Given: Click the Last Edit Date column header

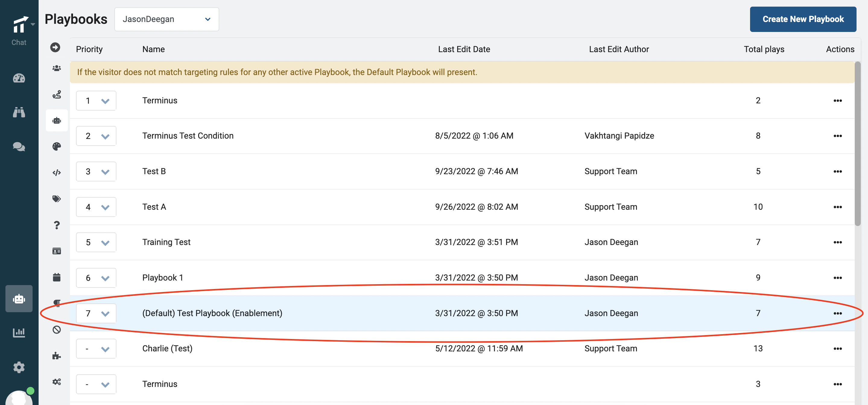Looking at the screenshot, I should pyautogui.click(x=464, y=49).
